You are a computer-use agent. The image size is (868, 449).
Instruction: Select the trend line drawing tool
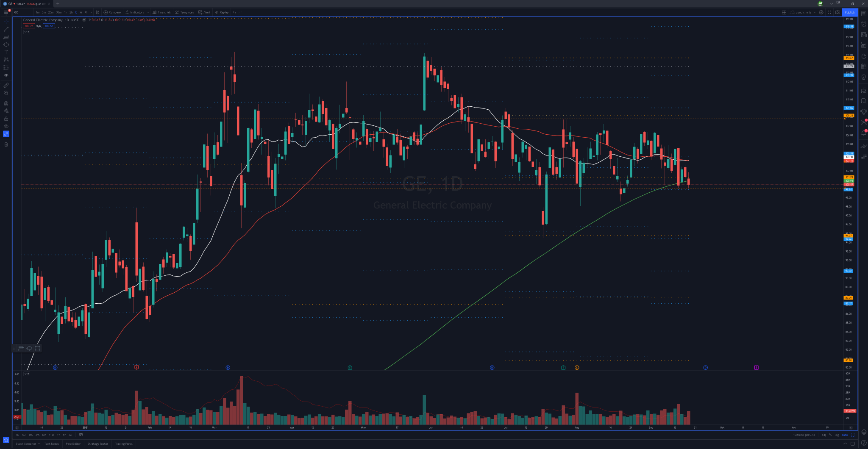point(6,29)
